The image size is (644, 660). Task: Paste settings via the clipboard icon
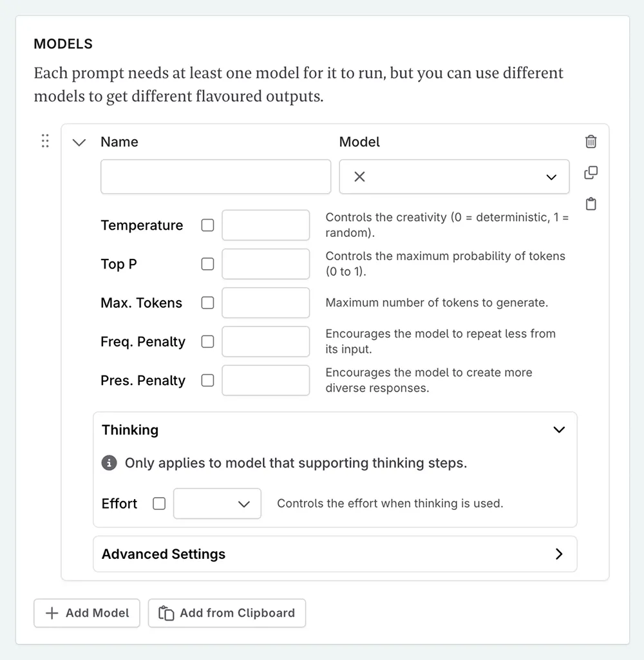tap(591, 204)
